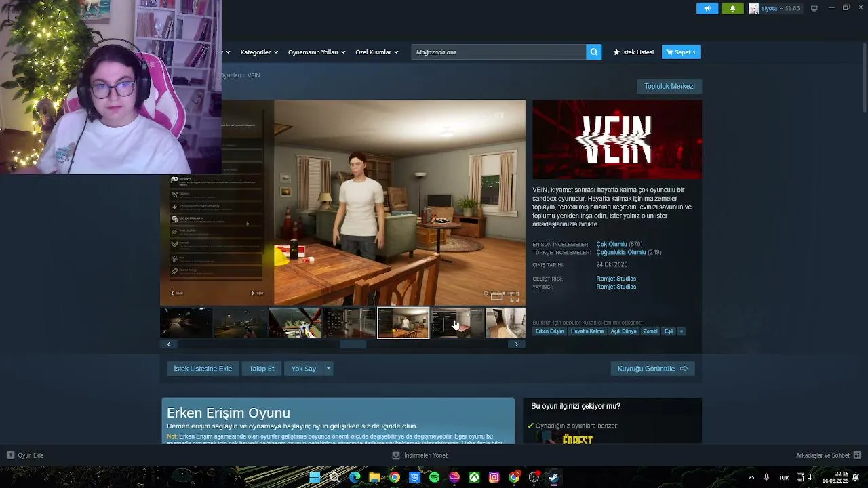Image resolution: width=868 pixels, height=488 pixels.
Task: Expand the Kategoriler menu
Action: pyautogui.click(x=258, y=52)
